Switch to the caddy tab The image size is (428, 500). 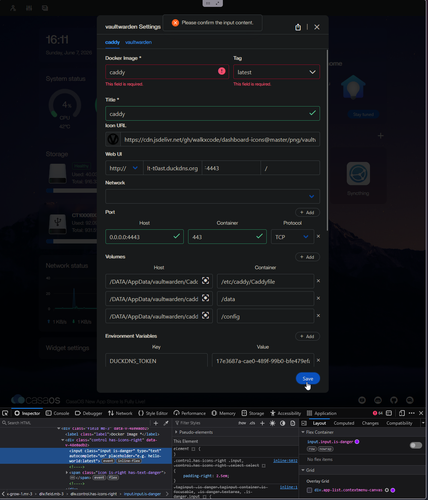pyautogui.click(x=112, y=42)
